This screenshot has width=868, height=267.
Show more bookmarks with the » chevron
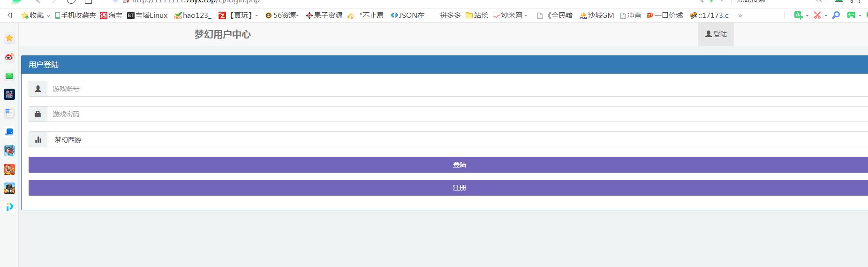tap(740, 15)
